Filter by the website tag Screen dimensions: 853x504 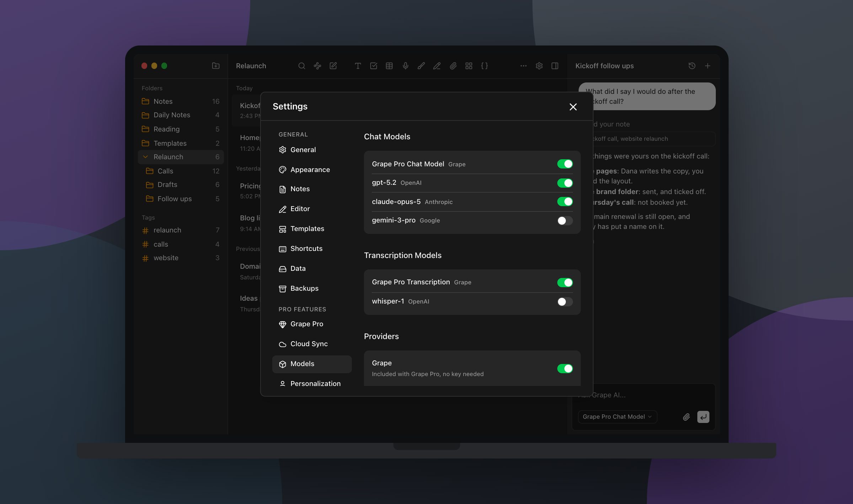(x=181, y=258)
